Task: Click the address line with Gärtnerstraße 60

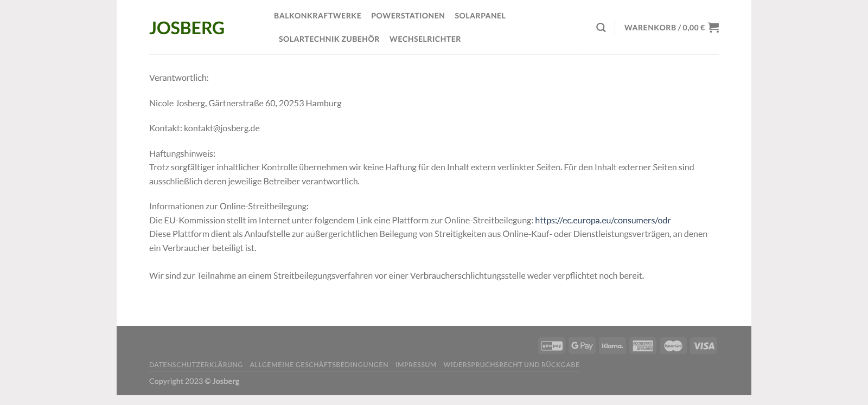Action: [245, 103]
